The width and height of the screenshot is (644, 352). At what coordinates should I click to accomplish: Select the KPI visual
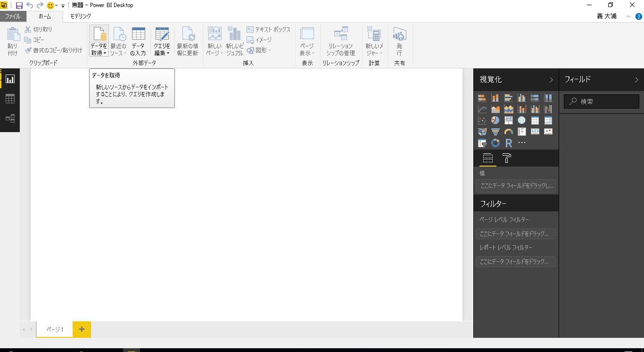point(548,132)
